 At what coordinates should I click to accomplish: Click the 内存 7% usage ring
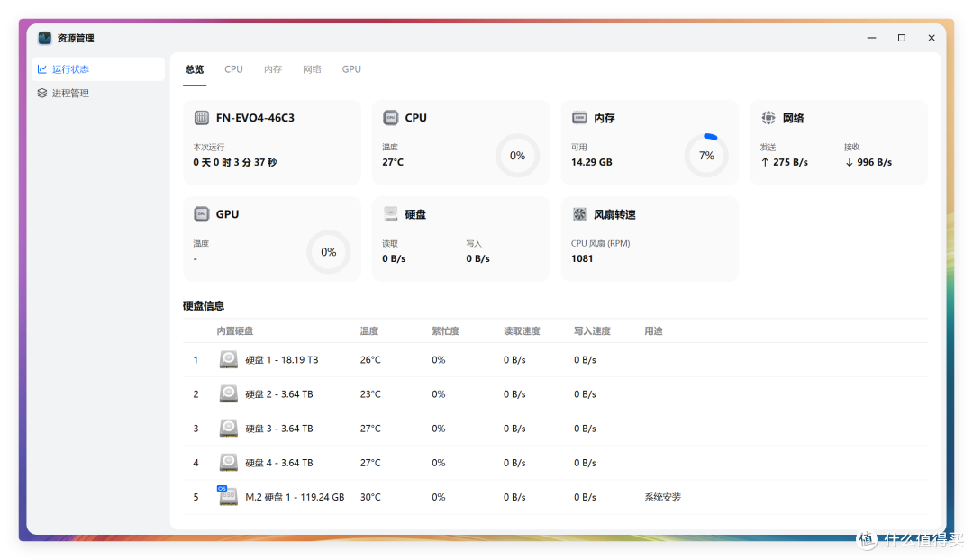(706, 156)
